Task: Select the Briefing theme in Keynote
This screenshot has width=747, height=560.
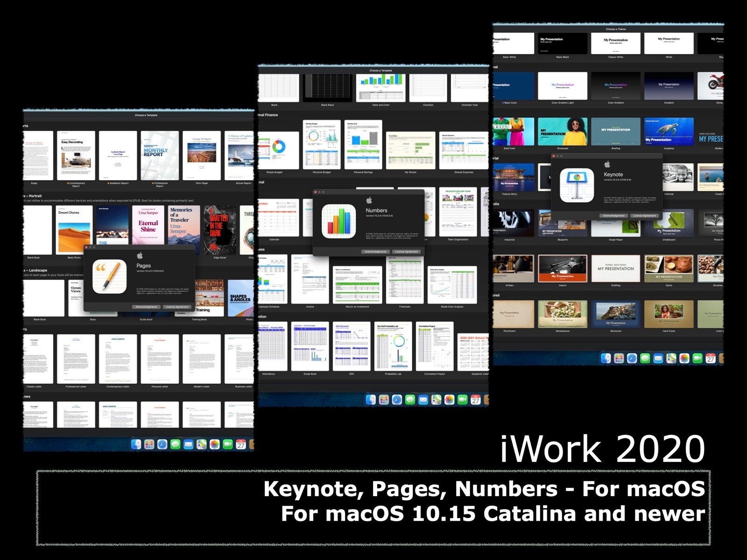Action: coord(616,132)
